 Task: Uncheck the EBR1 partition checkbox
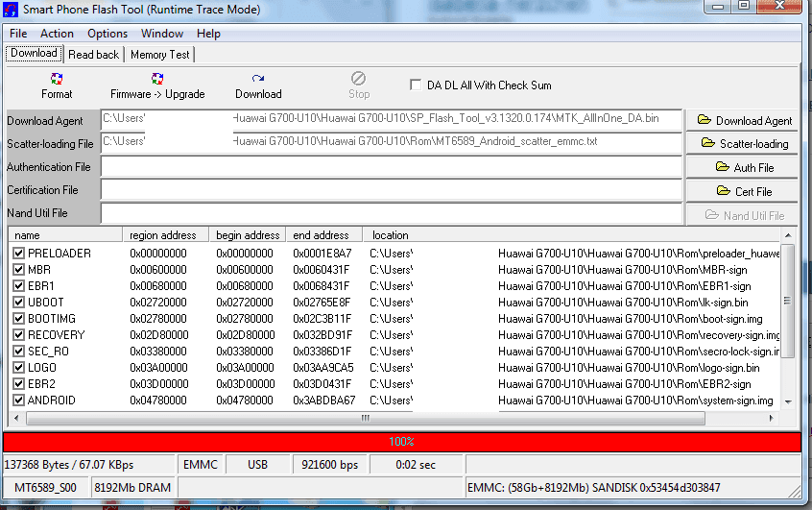point(18,285)
